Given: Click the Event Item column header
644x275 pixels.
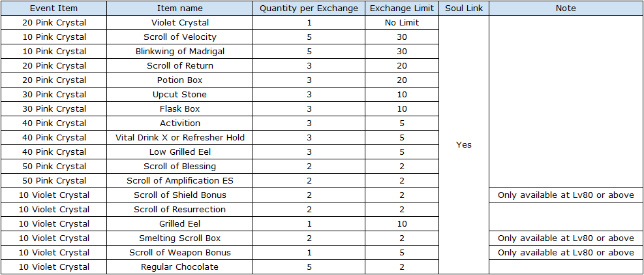Looking at the screenshot, I should click(x=54, y=8).
